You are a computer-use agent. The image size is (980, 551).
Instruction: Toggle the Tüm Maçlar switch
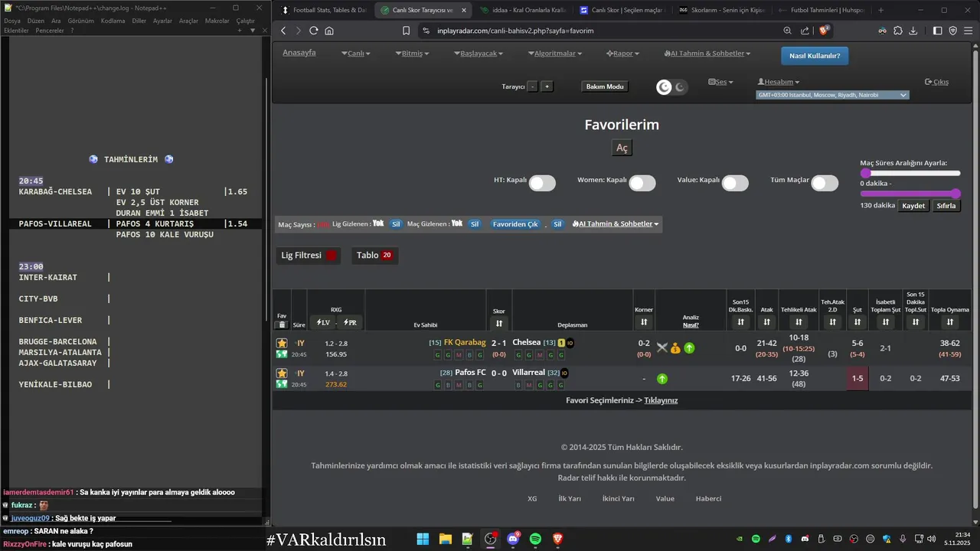[x=825, y=183]
